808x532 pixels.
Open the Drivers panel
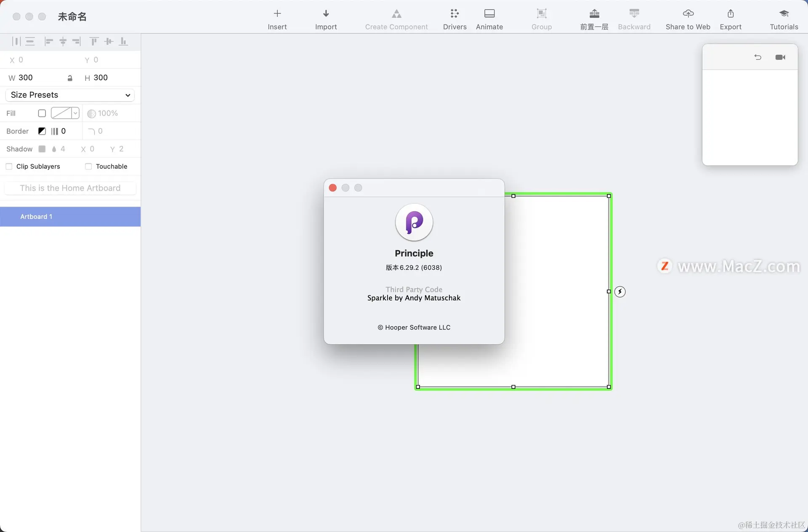(x=454, y=19)
